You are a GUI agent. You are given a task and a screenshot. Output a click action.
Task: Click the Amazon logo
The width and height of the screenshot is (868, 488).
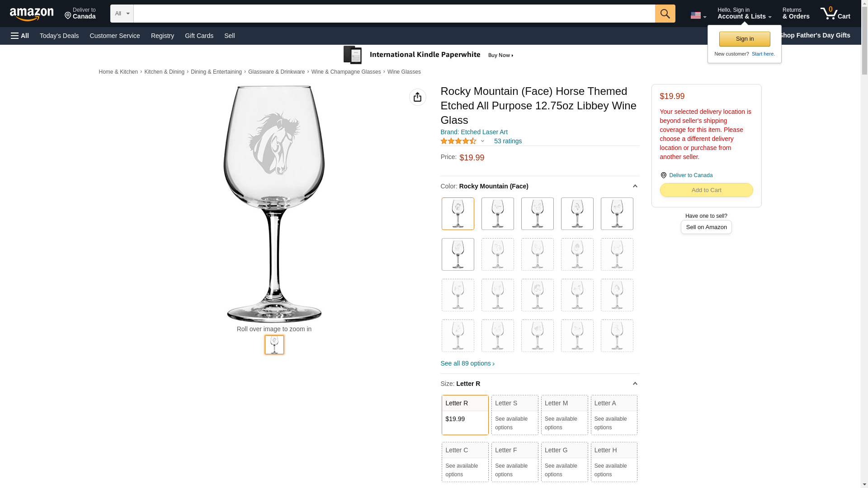pyautogui.click(x=32, y=14)
